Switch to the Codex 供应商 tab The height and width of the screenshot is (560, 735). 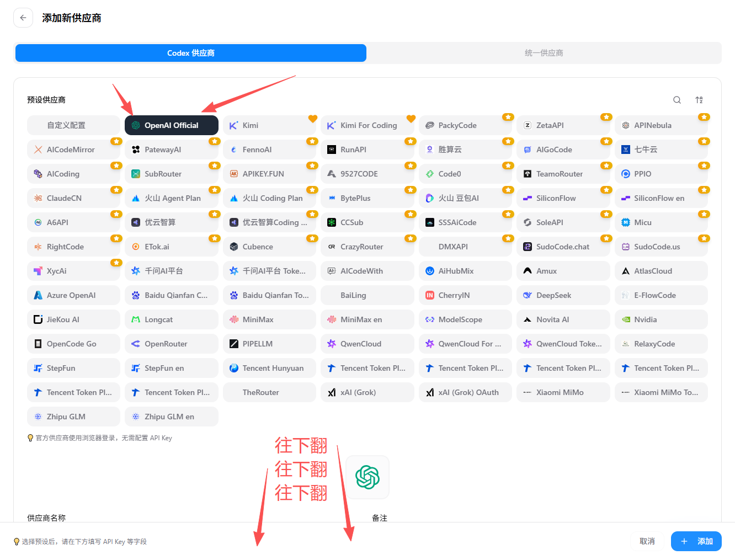[191, 53]
